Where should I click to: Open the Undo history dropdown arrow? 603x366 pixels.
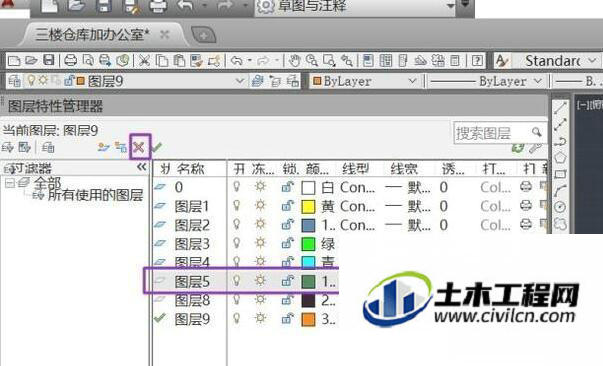(250, 61)
